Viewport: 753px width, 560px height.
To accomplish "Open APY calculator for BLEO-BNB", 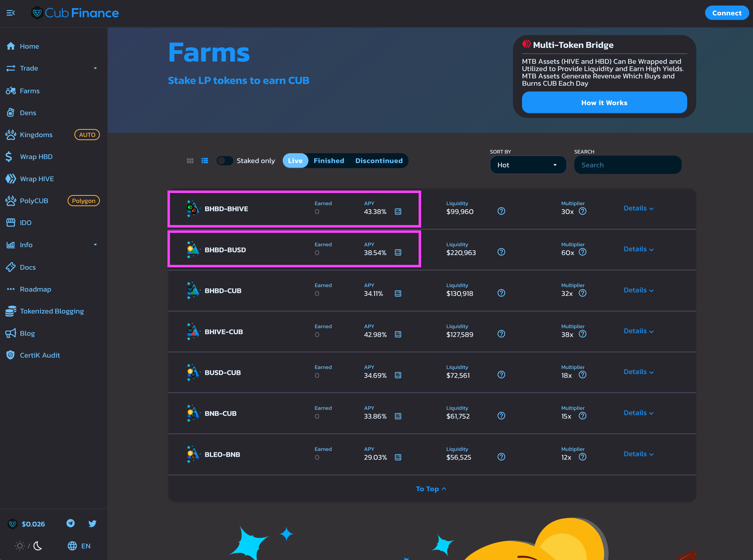I will 398,457.
